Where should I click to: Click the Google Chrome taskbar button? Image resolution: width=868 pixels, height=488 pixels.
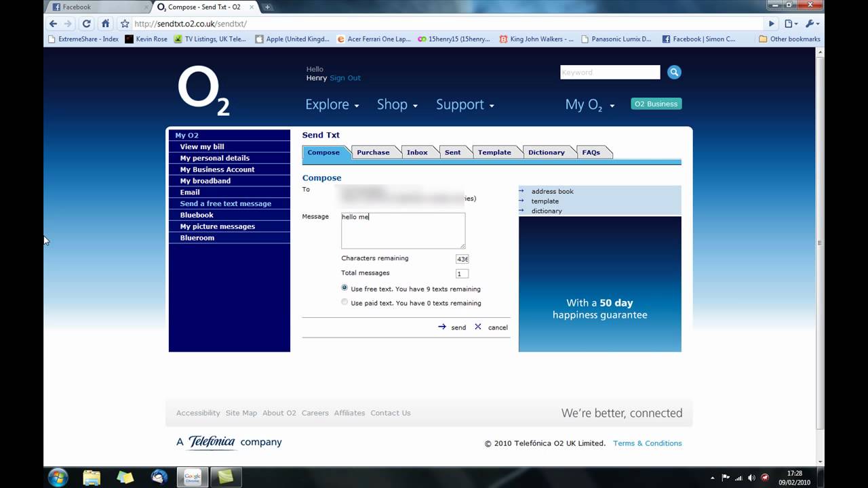tap(193, 477)
